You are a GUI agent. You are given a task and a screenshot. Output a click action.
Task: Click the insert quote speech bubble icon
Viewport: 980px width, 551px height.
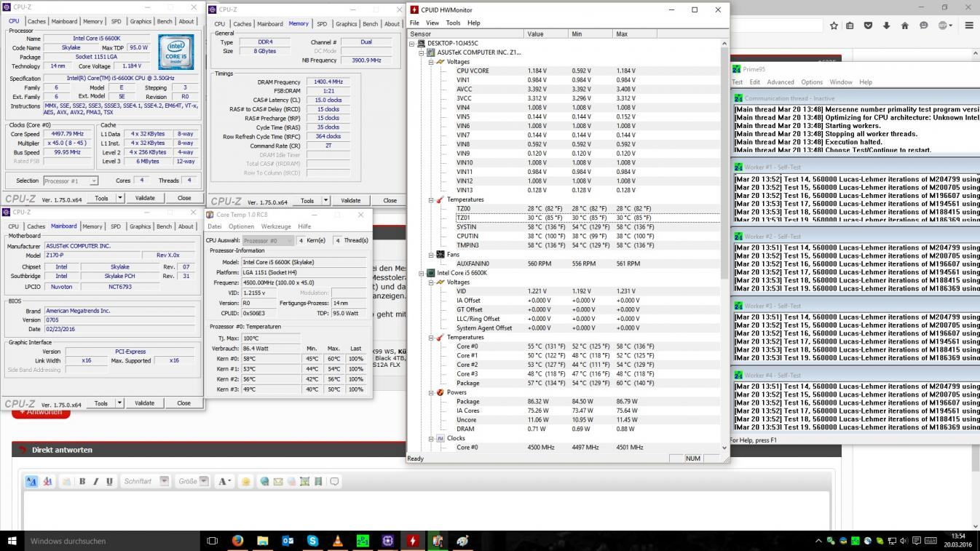tap(334, 481)
